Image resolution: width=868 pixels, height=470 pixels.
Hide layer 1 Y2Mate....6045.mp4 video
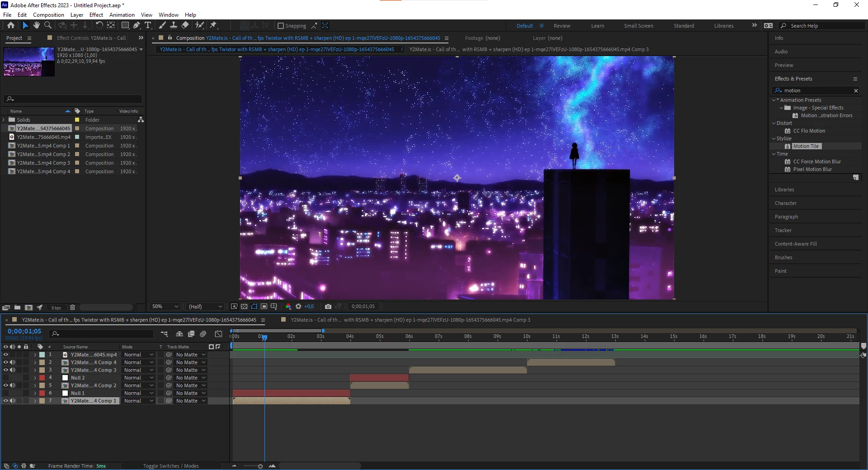coord(6,355)
